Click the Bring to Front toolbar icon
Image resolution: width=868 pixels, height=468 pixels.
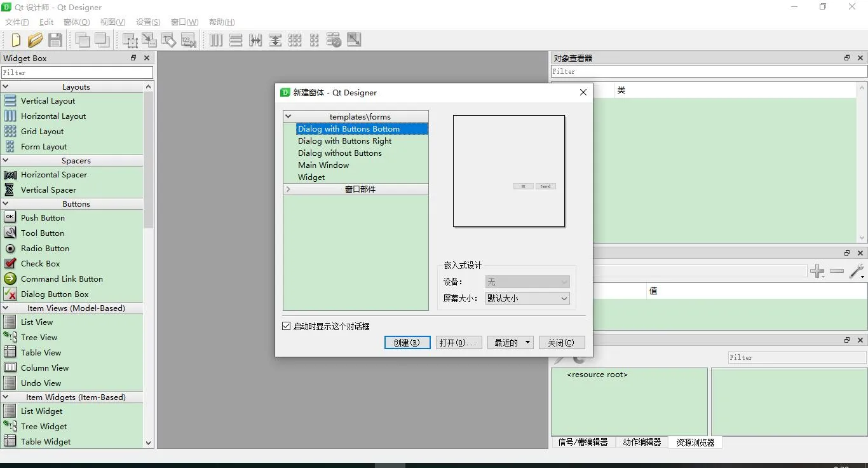(102, 40)
